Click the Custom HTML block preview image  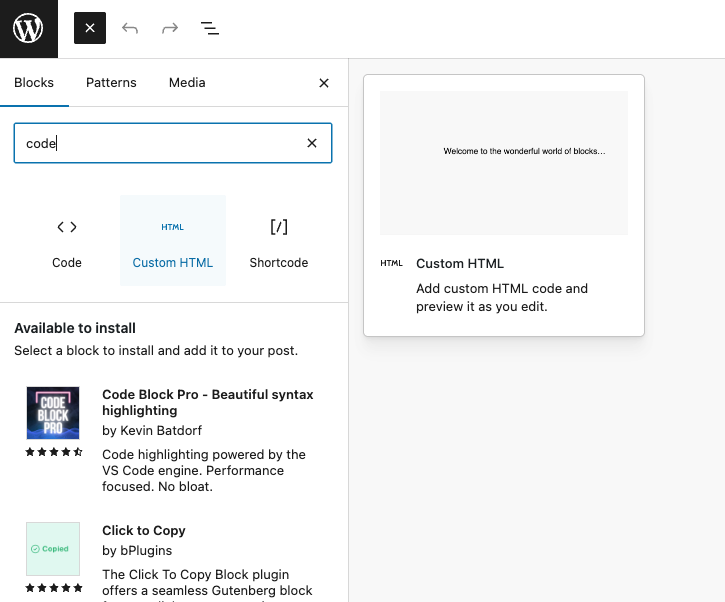point(504,163)
